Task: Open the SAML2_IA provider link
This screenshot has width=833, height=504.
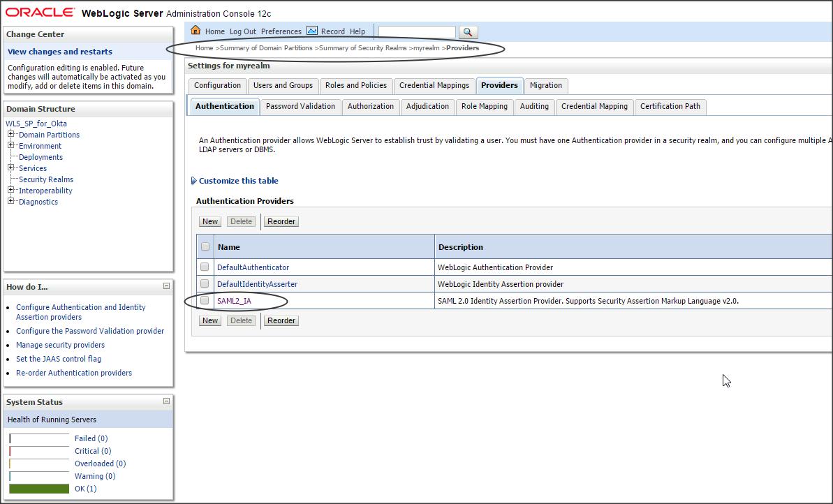Action: (x=235, y=301)
